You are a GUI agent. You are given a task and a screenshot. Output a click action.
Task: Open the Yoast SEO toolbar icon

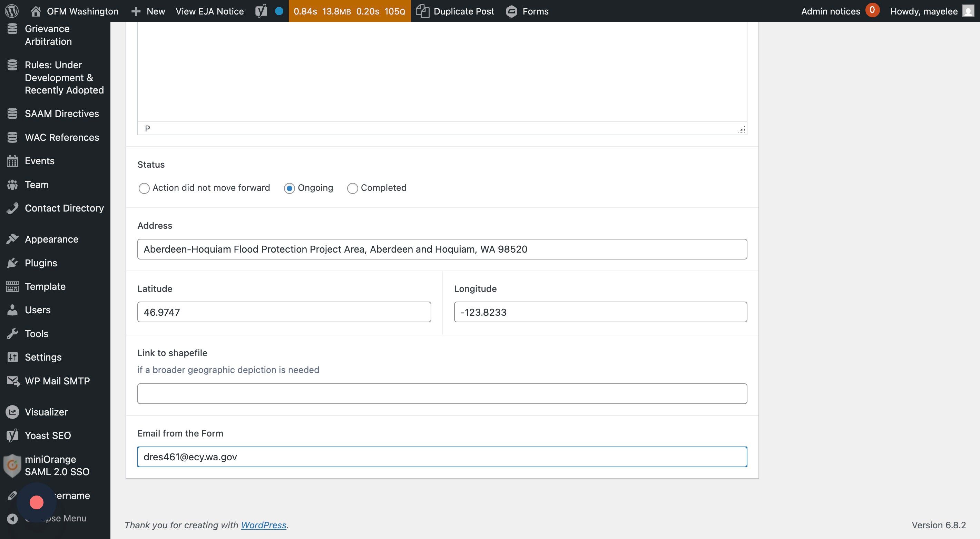click(261, 11)
